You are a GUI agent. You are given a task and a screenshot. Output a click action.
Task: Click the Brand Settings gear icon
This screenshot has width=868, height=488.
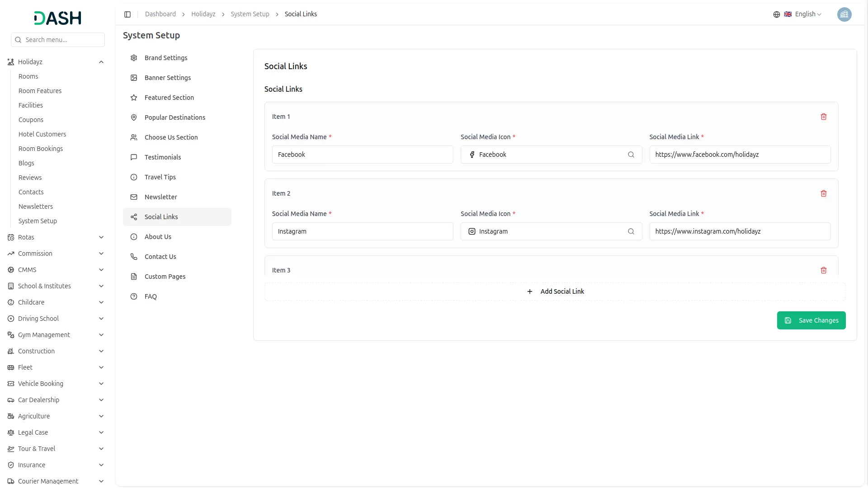click(x=134, y=58)
